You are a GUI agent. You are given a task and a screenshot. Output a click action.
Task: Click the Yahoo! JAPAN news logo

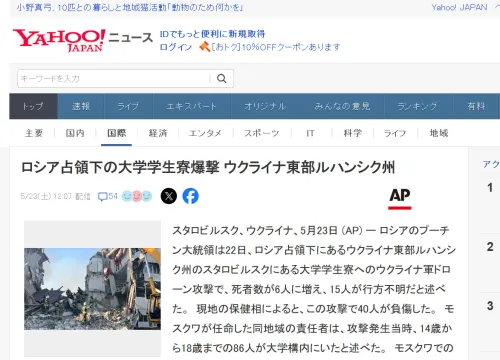pos(83,40)
